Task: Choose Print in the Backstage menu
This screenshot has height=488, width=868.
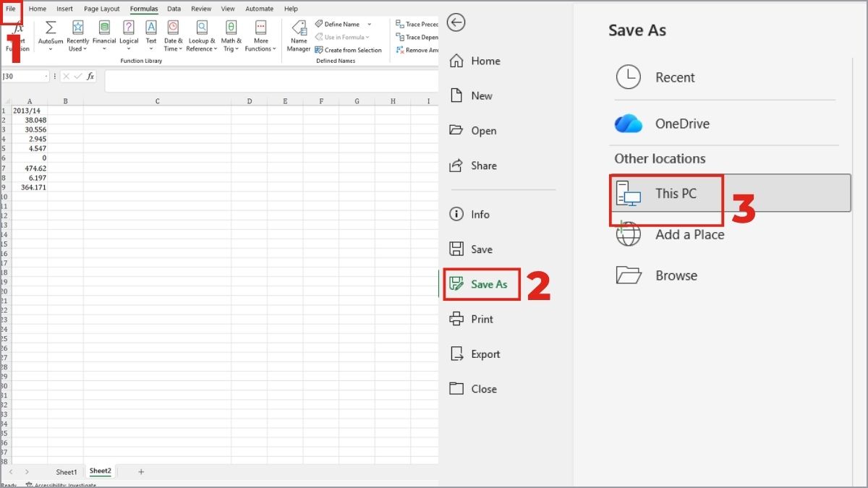Action: point(472,319)
